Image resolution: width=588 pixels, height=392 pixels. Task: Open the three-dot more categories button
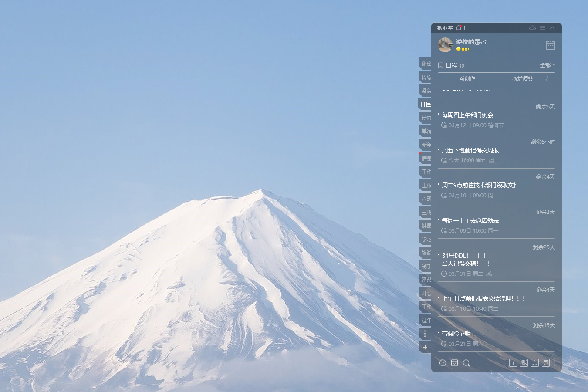(425, 334)
